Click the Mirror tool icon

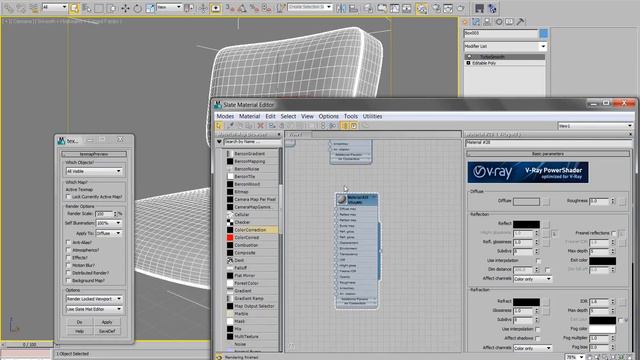coord(341,8)
